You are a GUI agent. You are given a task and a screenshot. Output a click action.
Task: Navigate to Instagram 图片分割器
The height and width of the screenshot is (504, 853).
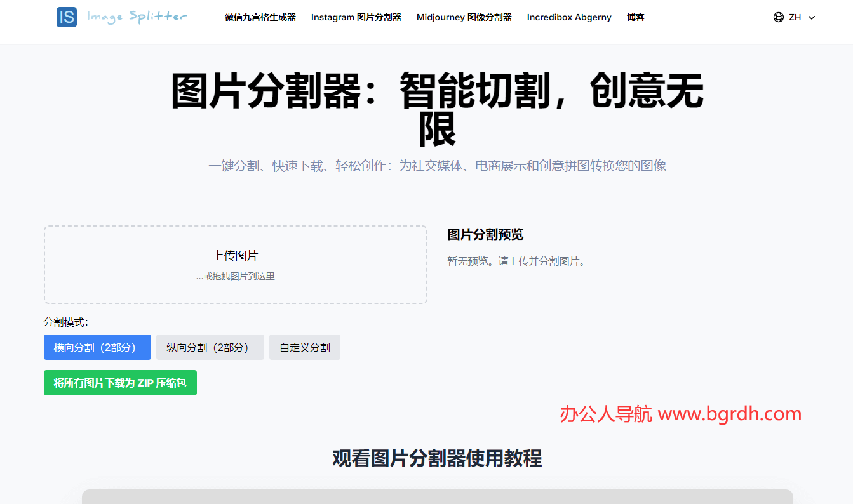click(x=356, y=17)
